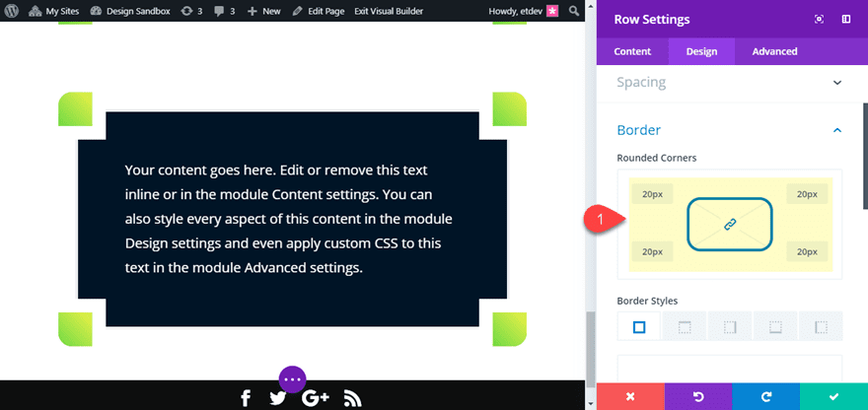Toggle the panel snap-to-side icon
868x410 pixels.
(x=846, y=20)
